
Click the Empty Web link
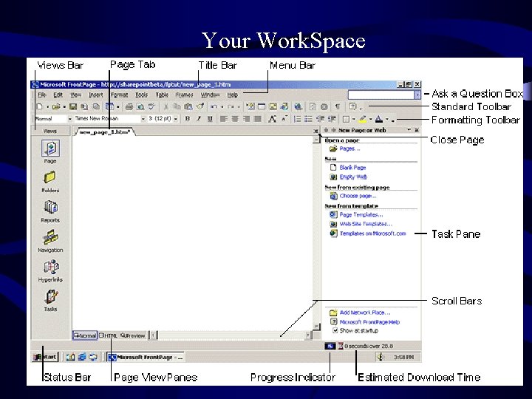click(x=353, y=177)
